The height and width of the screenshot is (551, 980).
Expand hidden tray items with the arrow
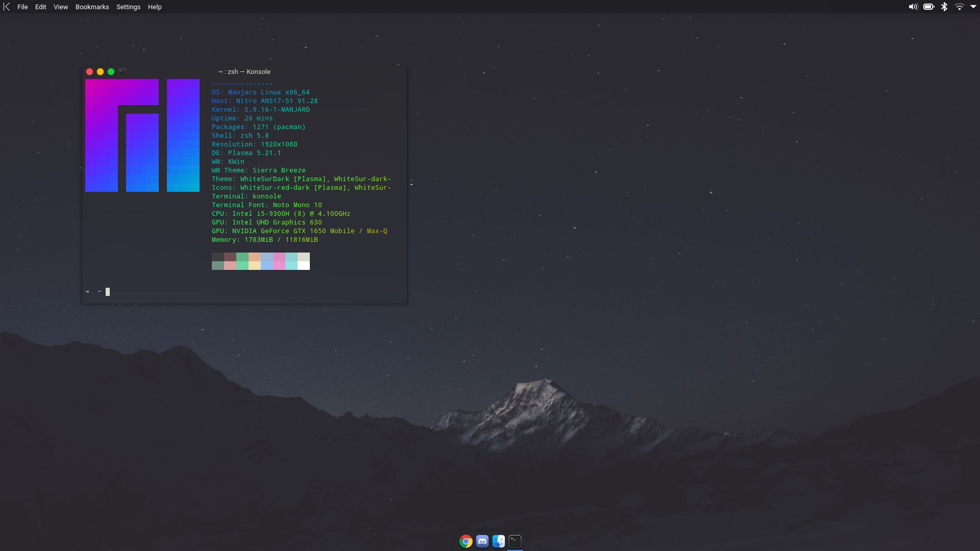[974, 7]
